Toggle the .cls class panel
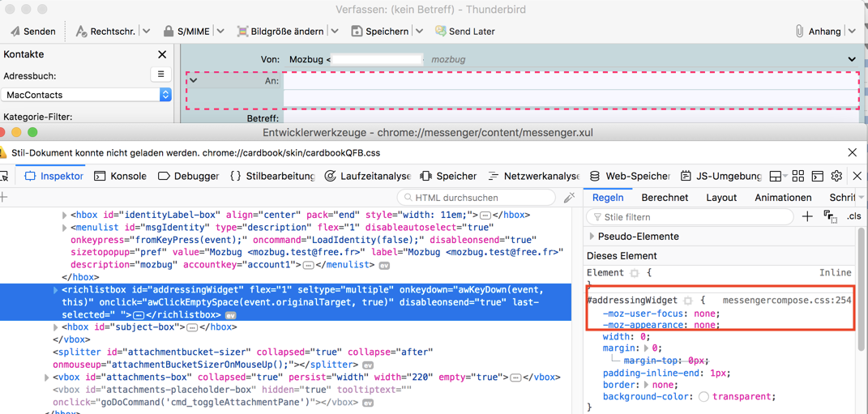Viewport: 868px width, 414px height. (853, 217)
